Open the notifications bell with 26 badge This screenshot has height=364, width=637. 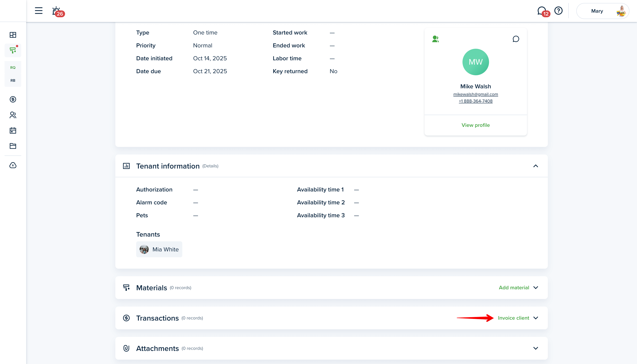click(57, 11)
